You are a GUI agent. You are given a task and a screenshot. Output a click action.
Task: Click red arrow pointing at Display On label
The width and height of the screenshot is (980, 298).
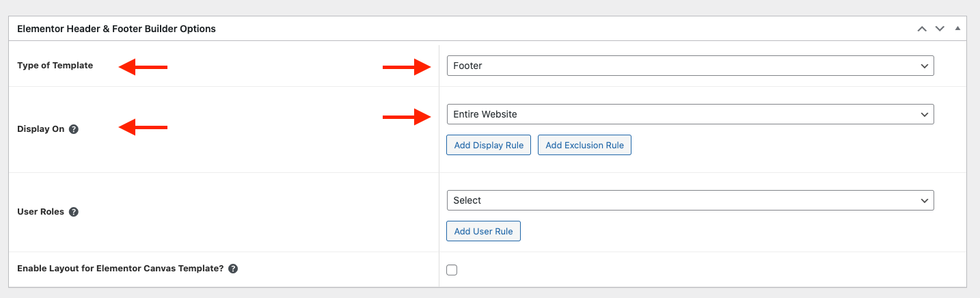(x=143, y=127)
